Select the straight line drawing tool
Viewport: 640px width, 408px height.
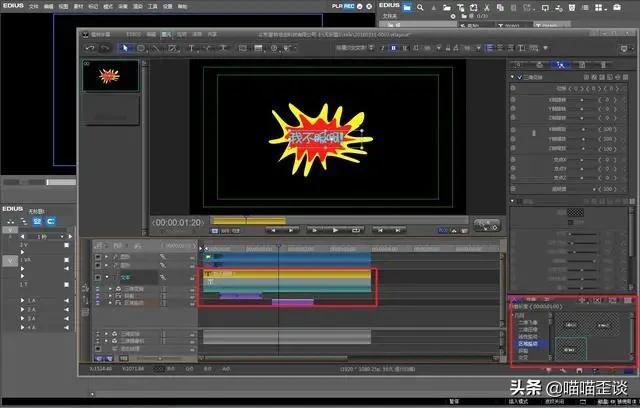[x=156, y=48]
